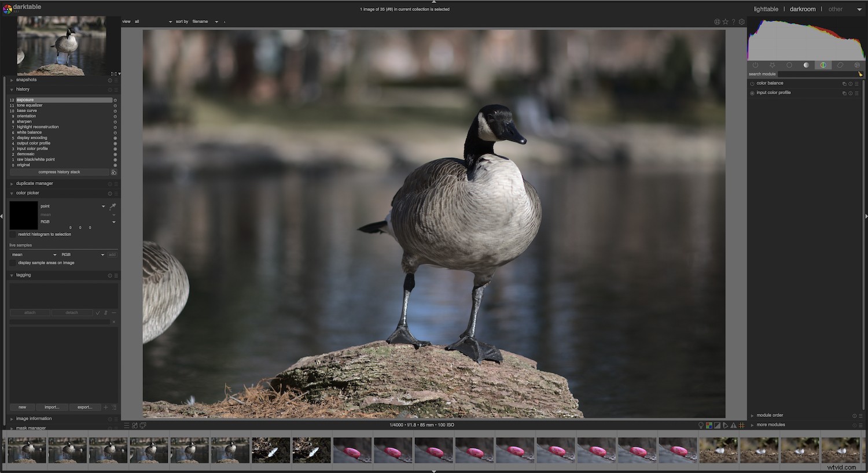This screenshot has width=868, height=473.
Task: Click the guides grid icon in bottom bar
Action: click(742, 425)
